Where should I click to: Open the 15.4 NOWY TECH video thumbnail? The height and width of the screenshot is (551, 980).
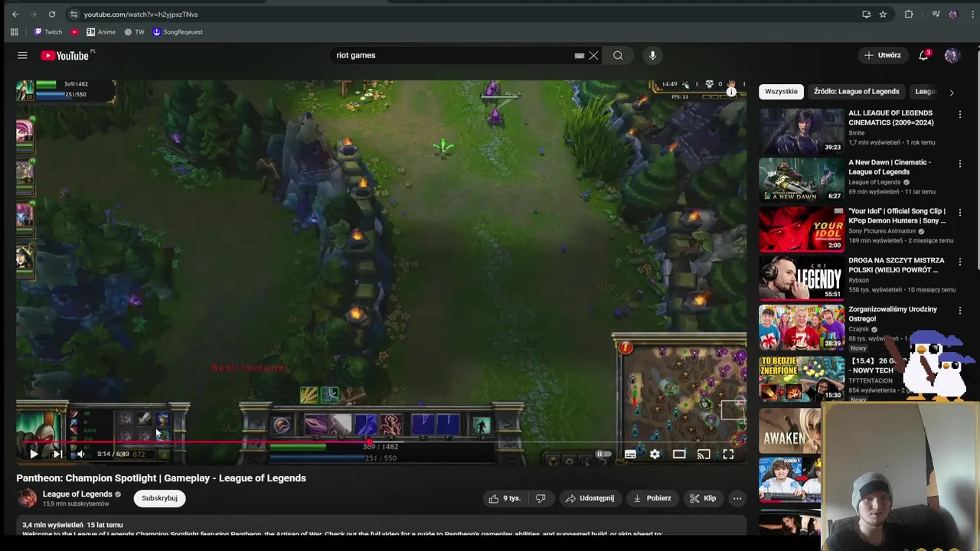click(802, 377)
